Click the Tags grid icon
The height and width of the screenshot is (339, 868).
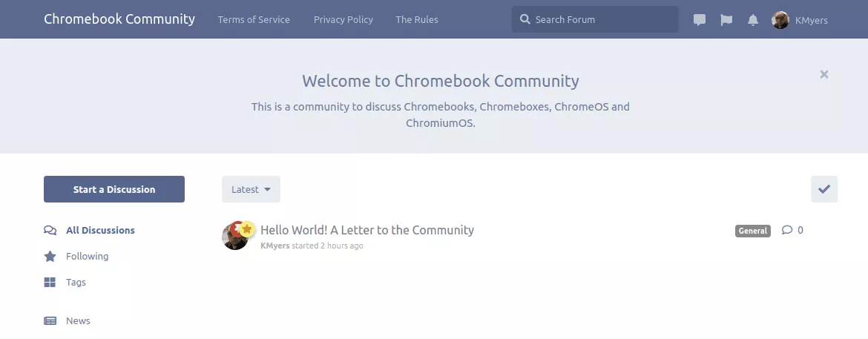pos(50,283)
